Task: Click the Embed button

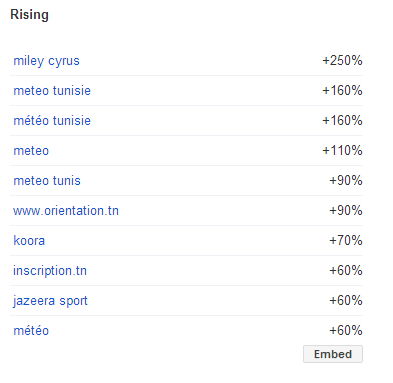Action: [333, 354]
